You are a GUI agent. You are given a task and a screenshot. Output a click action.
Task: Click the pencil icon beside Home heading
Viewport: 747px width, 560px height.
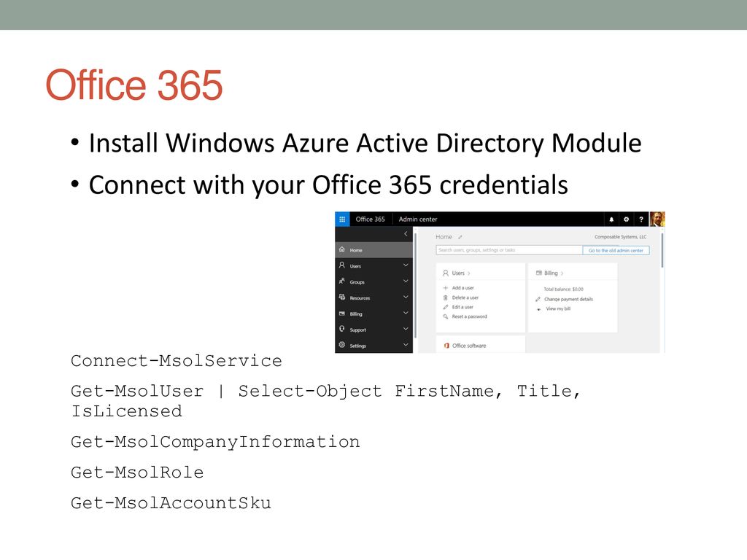(x=460, y=237)
